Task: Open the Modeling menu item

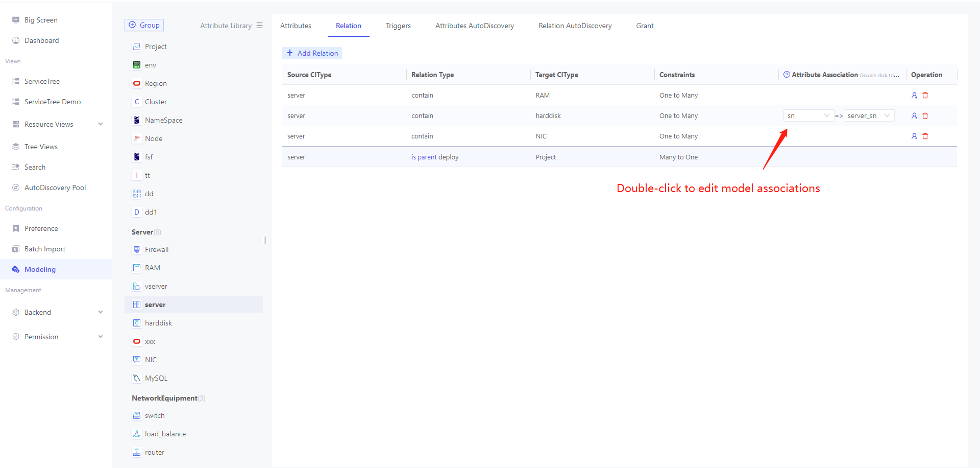Action: tap(56, 269)
